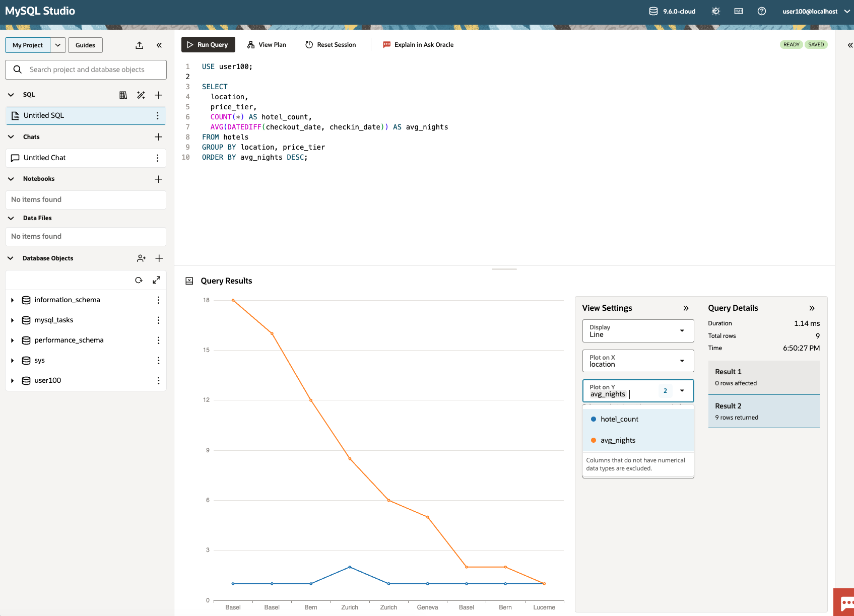Screen dimensions: 854x616
Task: Open options for user100 schema
Action: 159,381
